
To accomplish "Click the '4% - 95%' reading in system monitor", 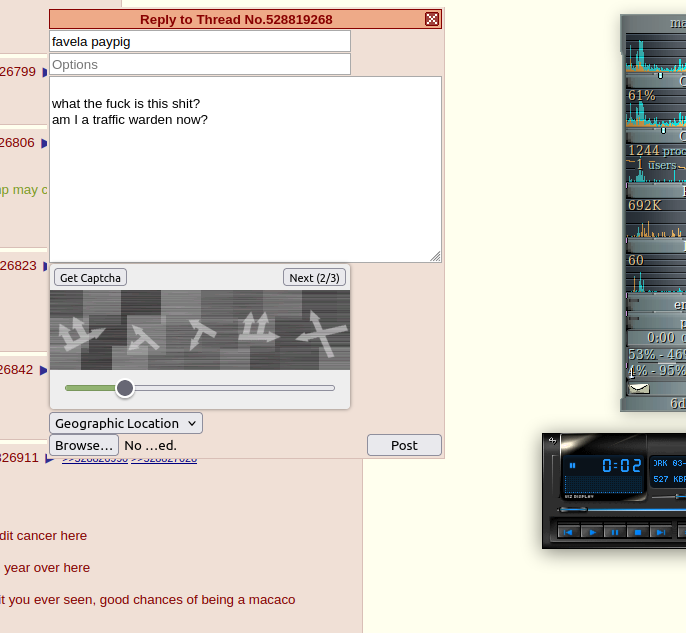I will [x=657, y=370].
